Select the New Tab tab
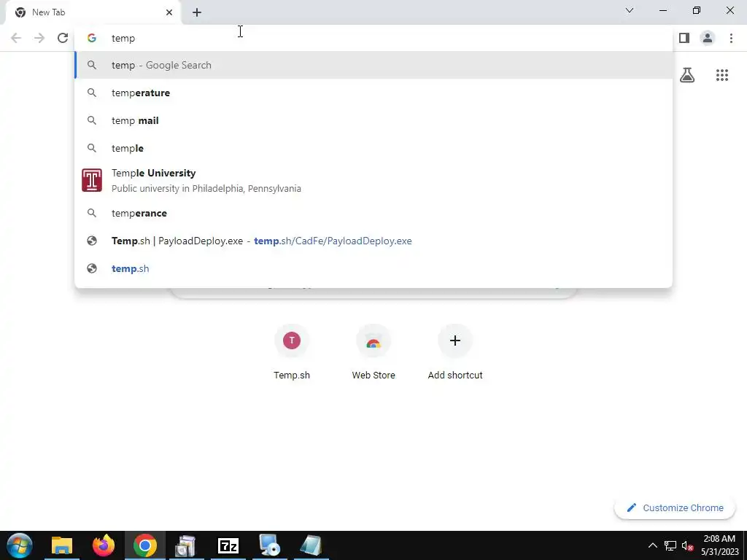This screenshot has width=747, height=560. tap(93, 12)
